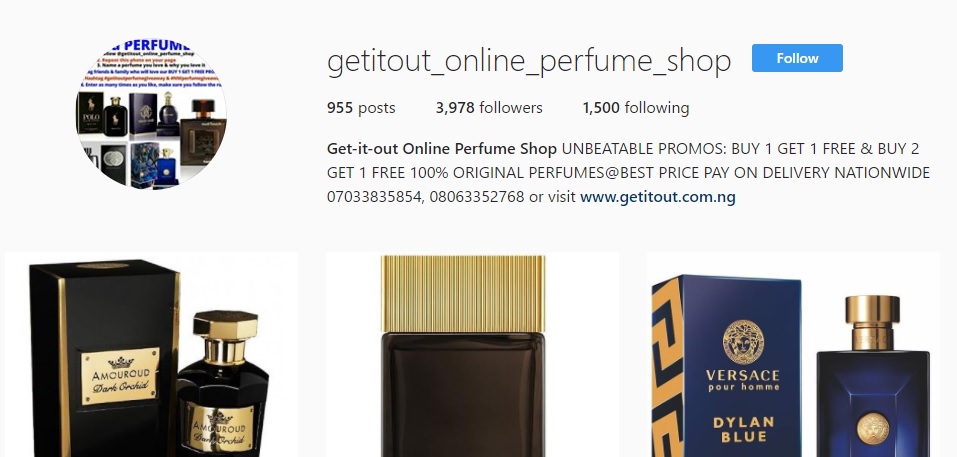Click the gold cap of blue Versace bottle
957x457 pixels.
click(x=873, y=323)
